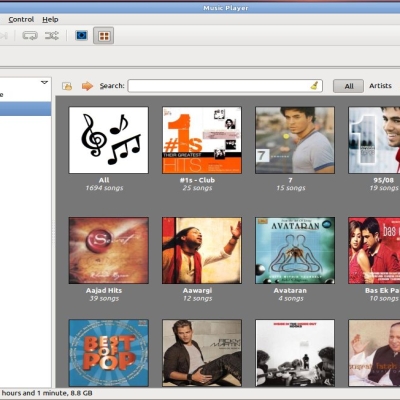Image resolution: width=400 pixels, height=400 pixels.
Task: Open the Help menu
Action: tap(50, 20)
